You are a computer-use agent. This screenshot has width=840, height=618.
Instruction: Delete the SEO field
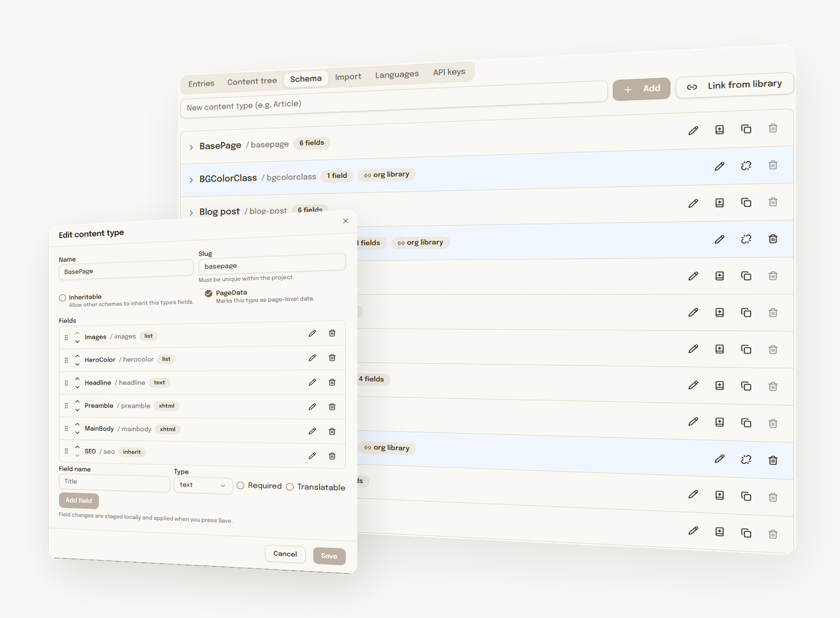click(x=332, y=456)
